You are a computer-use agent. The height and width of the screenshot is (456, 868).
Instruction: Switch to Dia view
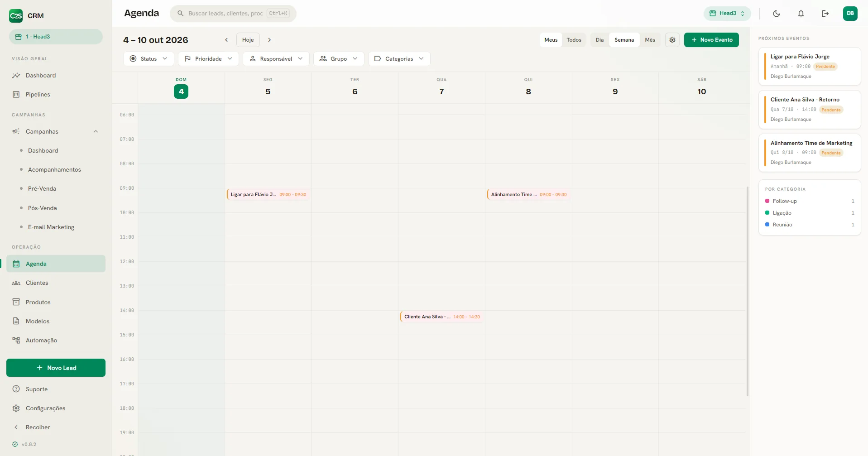pos(600,40)
